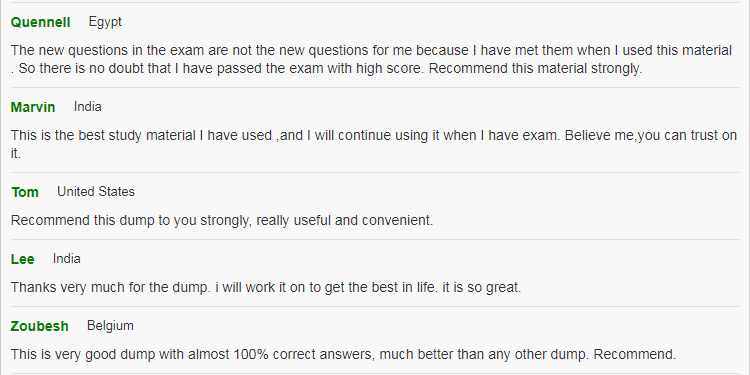Click Tom's review recommending this dump

(222, 221)
